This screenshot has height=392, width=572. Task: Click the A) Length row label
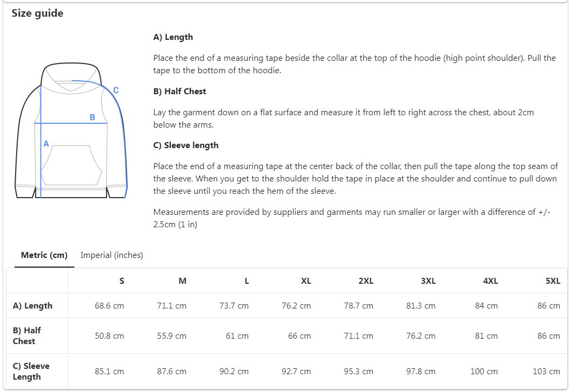[x=32, y=306]
